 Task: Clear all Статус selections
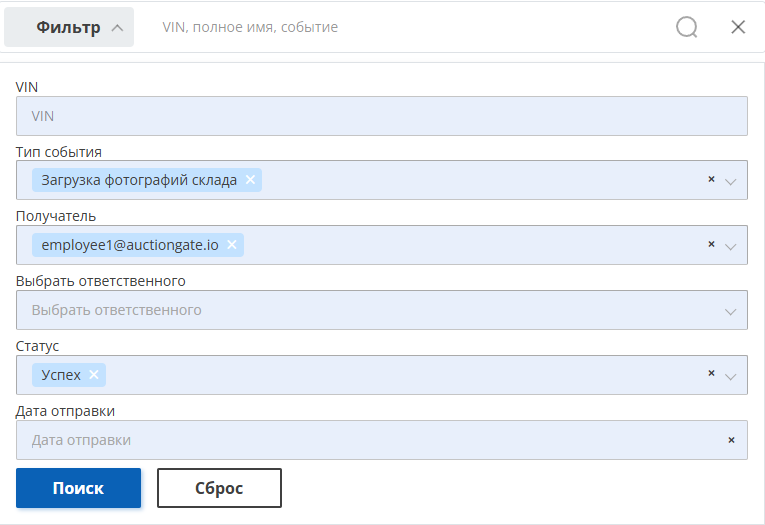[711, 373]
